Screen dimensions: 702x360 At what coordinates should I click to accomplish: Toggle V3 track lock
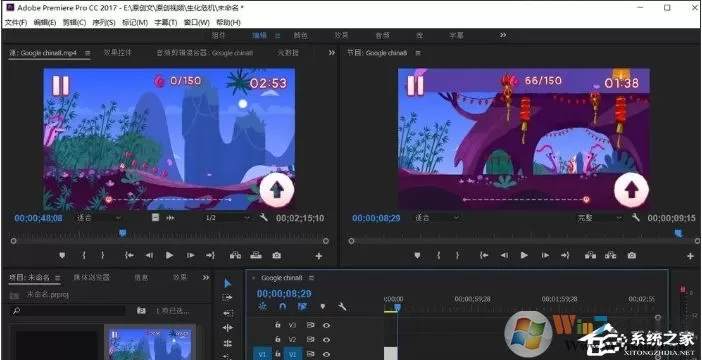278,325
